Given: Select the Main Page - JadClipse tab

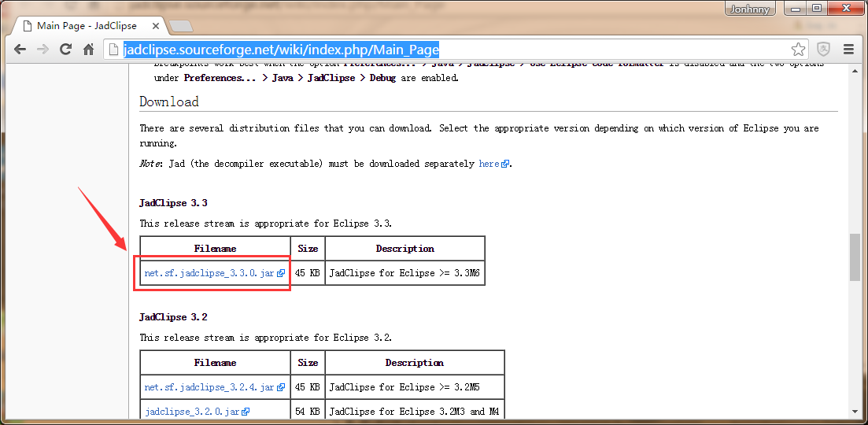Looking at the screenshot, I should point(87,26).
